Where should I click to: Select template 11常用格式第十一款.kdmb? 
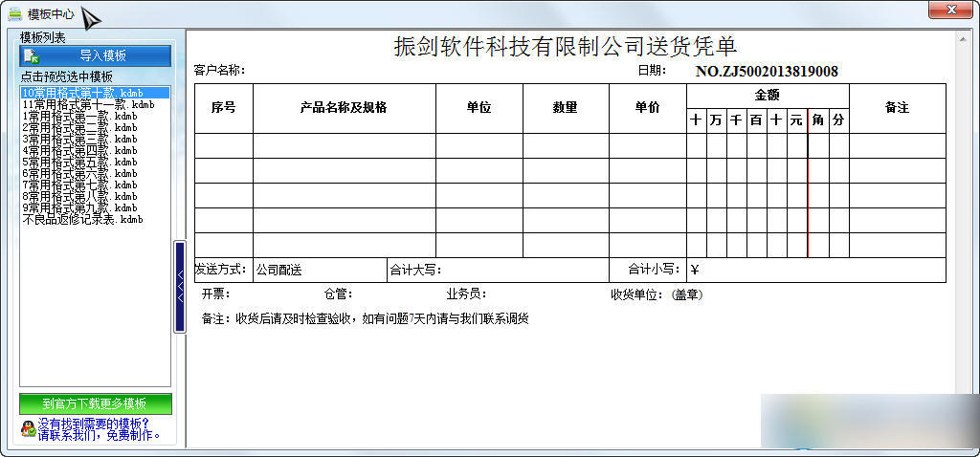87,104
